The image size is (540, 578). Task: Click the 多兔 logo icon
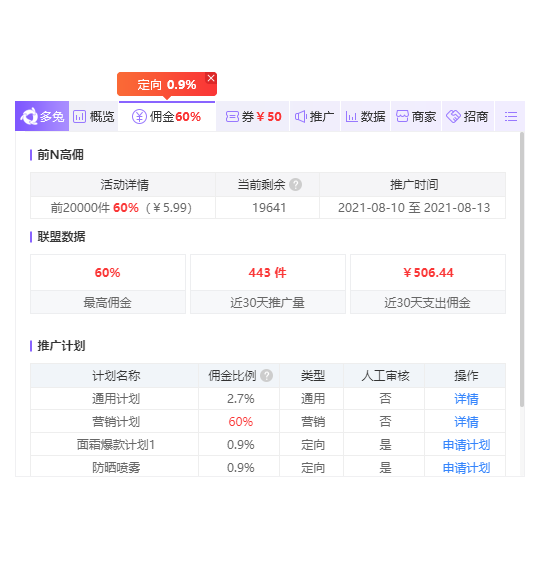pos(29,116)
